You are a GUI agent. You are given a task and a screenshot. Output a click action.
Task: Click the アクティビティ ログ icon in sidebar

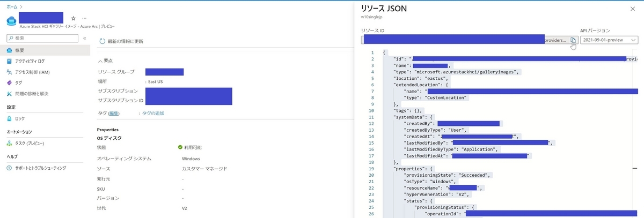click(x=9, y=61)
